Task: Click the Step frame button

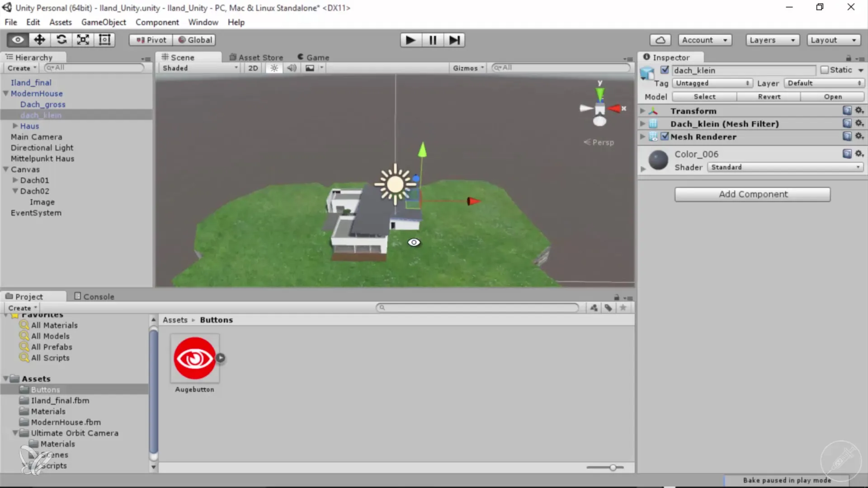Action: click(454, 40)
